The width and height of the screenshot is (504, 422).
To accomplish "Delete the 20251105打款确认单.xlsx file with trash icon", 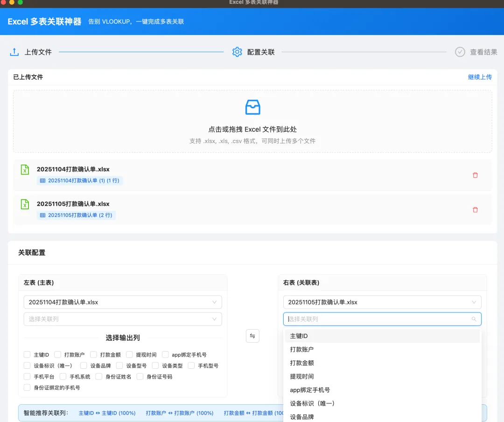I will click(x=475, y=210).
